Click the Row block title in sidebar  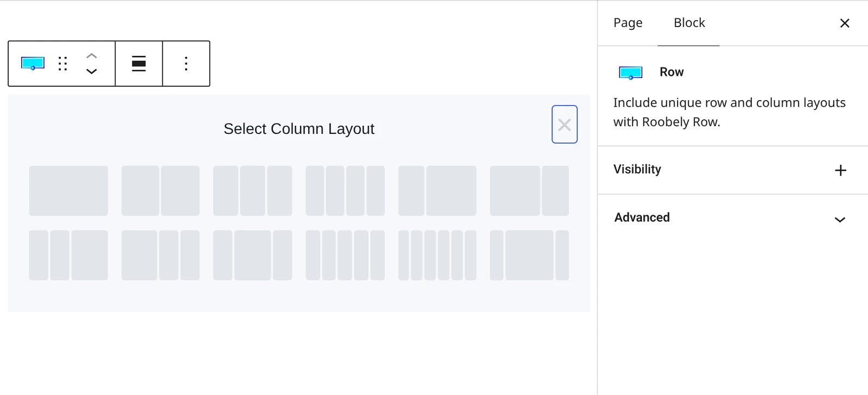tap(672, 72)
